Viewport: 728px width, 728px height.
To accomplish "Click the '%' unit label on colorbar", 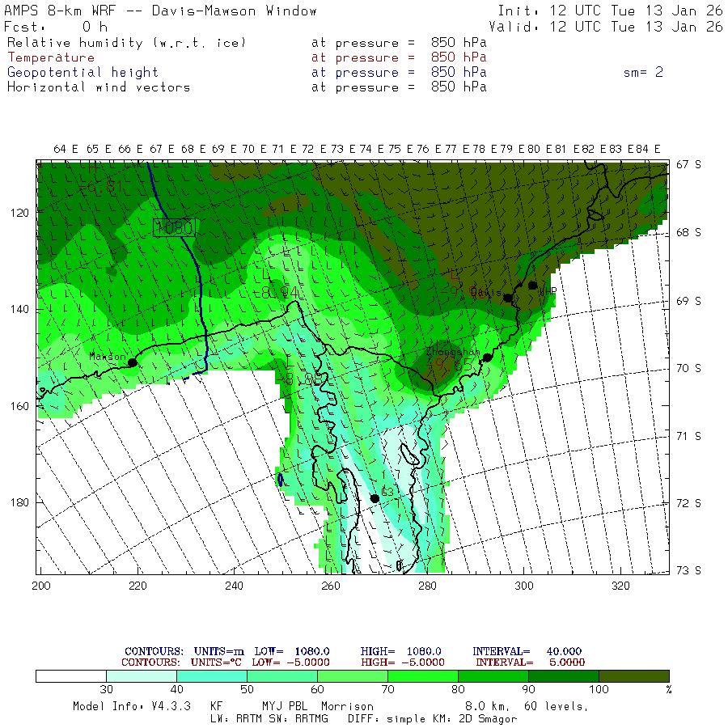I will 669,689.
